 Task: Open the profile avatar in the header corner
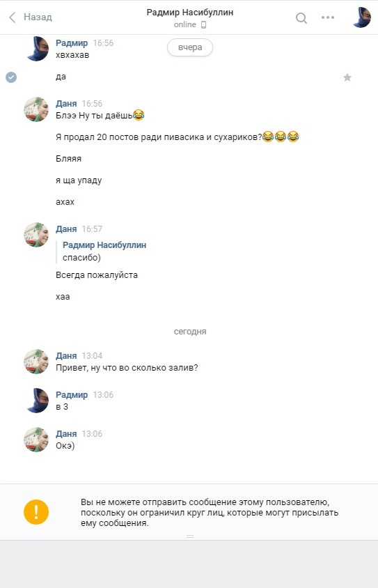coord(362,17)
